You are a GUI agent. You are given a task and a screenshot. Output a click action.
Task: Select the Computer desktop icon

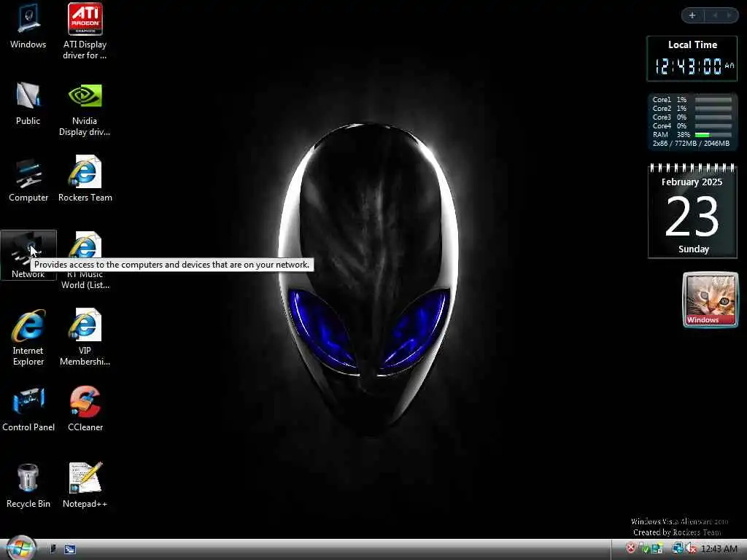pos(28,180)
